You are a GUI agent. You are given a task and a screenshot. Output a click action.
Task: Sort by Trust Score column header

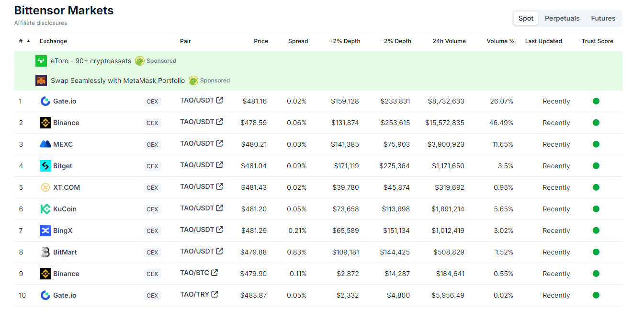(x=597, y=41)
